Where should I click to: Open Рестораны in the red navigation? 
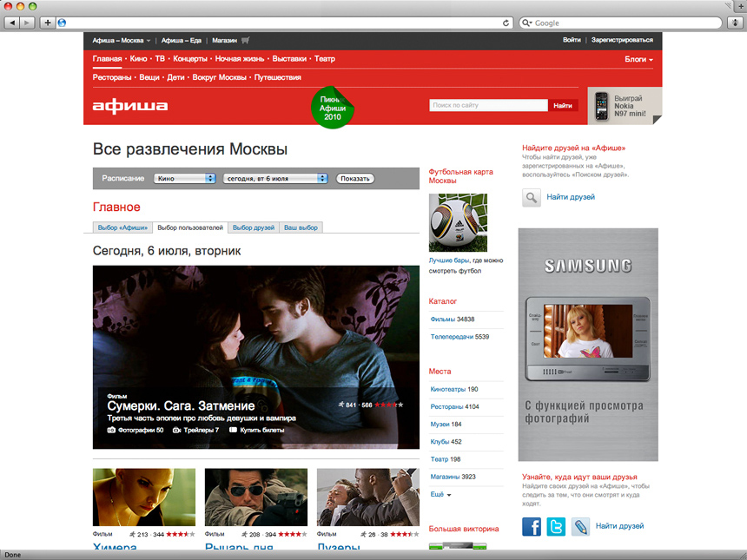click(112, 77)
